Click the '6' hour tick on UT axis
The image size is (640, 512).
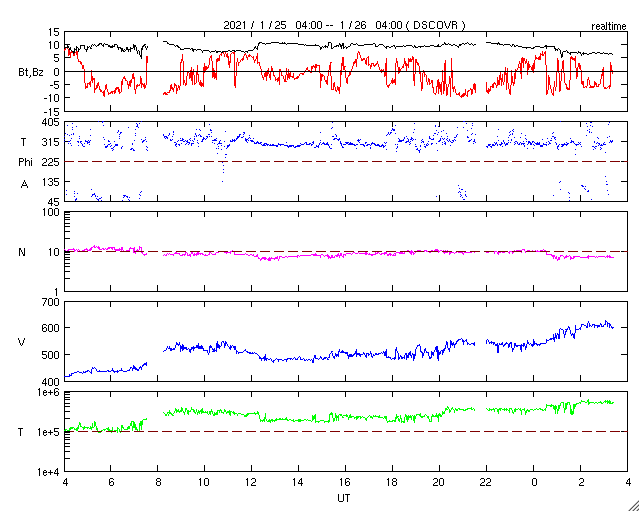click(x=111, y=482)
